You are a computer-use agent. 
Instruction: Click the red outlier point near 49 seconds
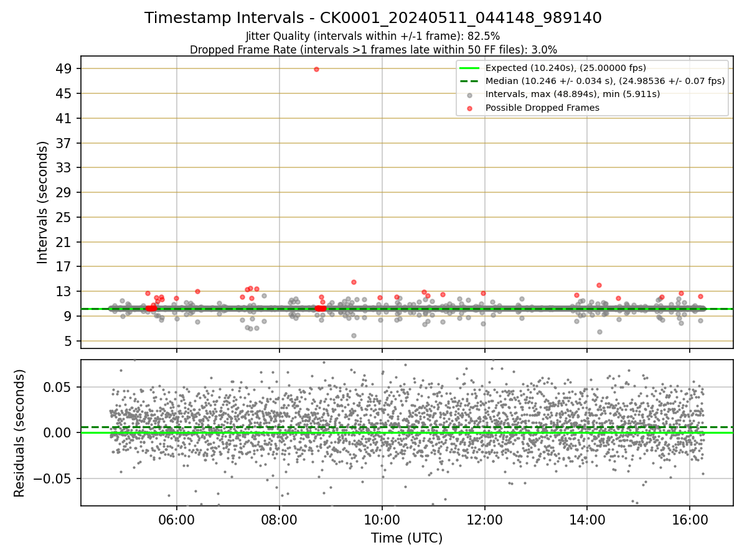click(316, 69)
